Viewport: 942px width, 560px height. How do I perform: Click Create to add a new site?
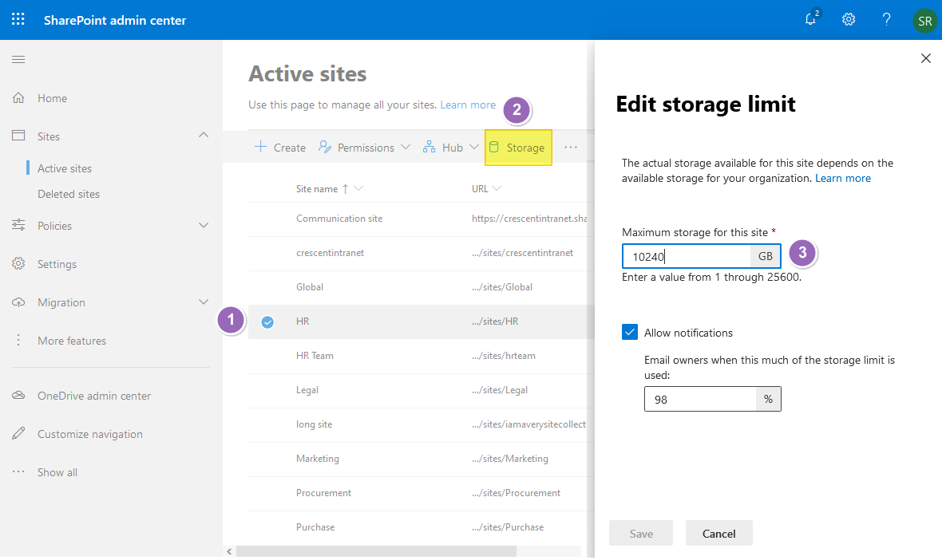tap(279, 147)
